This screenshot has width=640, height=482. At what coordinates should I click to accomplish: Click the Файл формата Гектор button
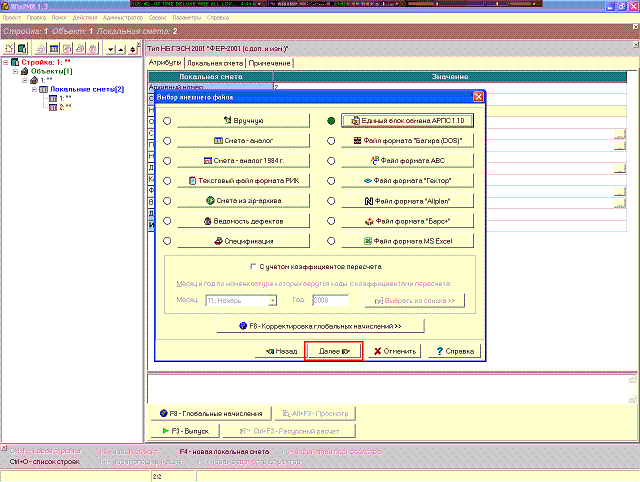(407, 181)
